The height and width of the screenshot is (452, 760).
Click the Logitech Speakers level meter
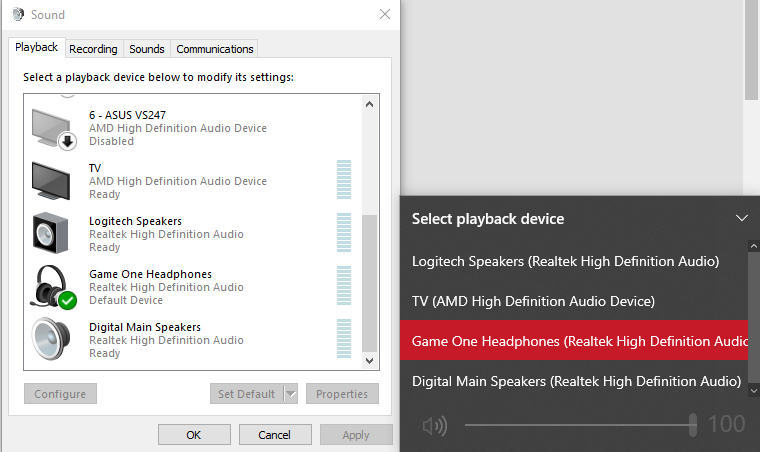click(344, 233)
